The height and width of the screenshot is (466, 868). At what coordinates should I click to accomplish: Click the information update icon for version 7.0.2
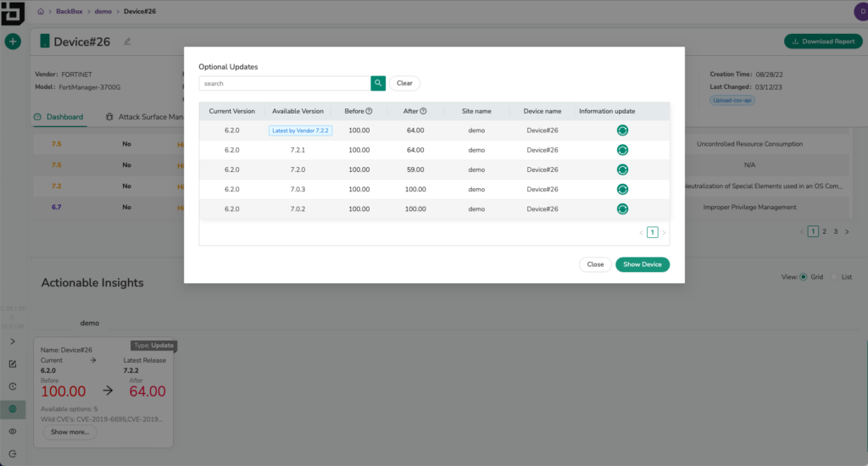click(622, 208)
